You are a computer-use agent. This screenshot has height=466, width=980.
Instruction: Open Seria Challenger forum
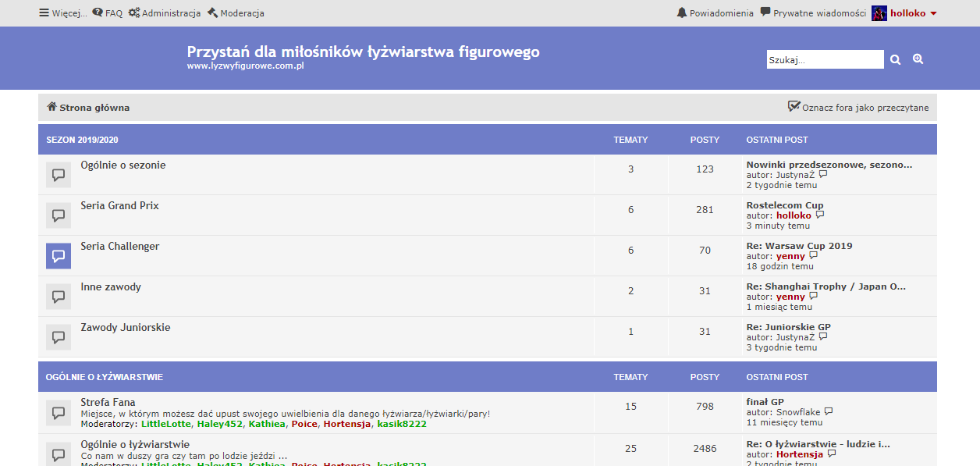[120, 247]
